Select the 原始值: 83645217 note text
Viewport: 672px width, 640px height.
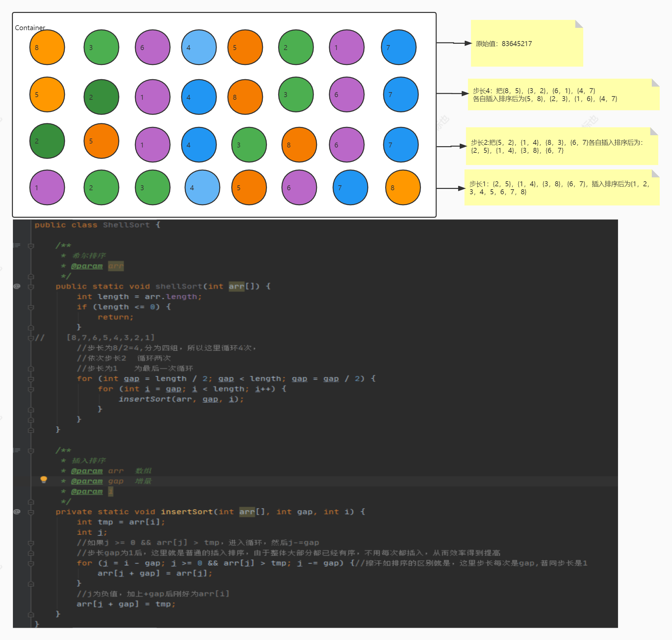(x=503, y=44)
